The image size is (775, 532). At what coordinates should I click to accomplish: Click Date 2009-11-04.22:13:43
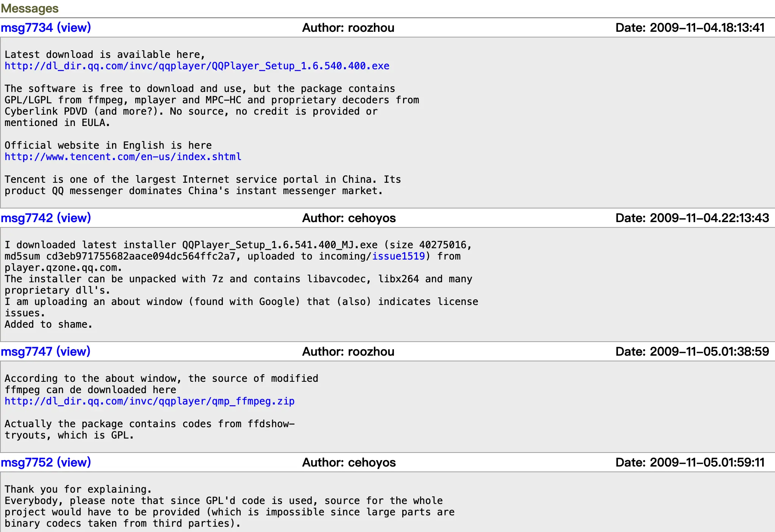692,218
